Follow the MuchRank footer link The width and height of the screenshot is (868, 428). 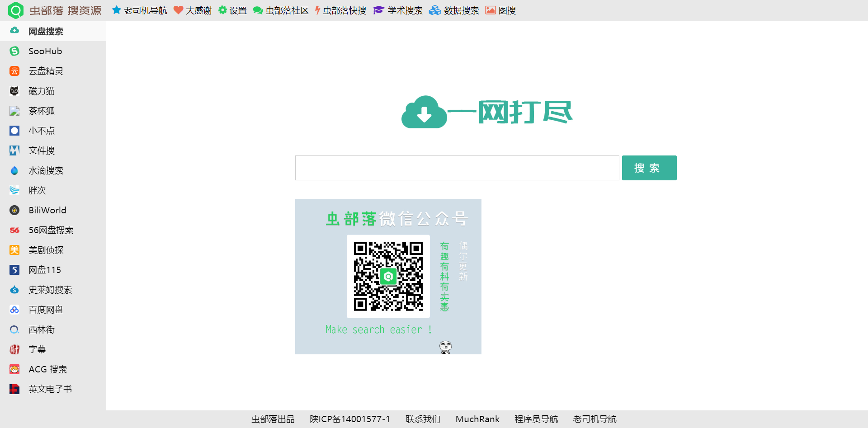(x=477, y=419)
